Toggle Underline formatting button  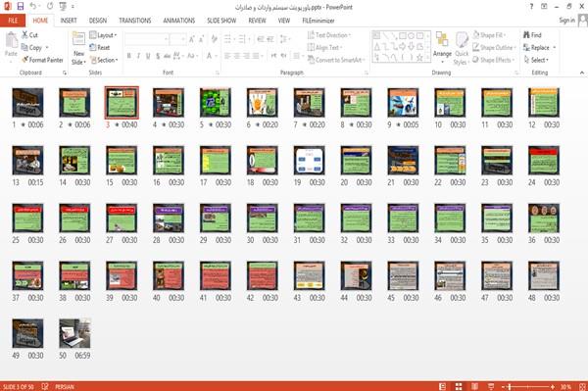148,56
